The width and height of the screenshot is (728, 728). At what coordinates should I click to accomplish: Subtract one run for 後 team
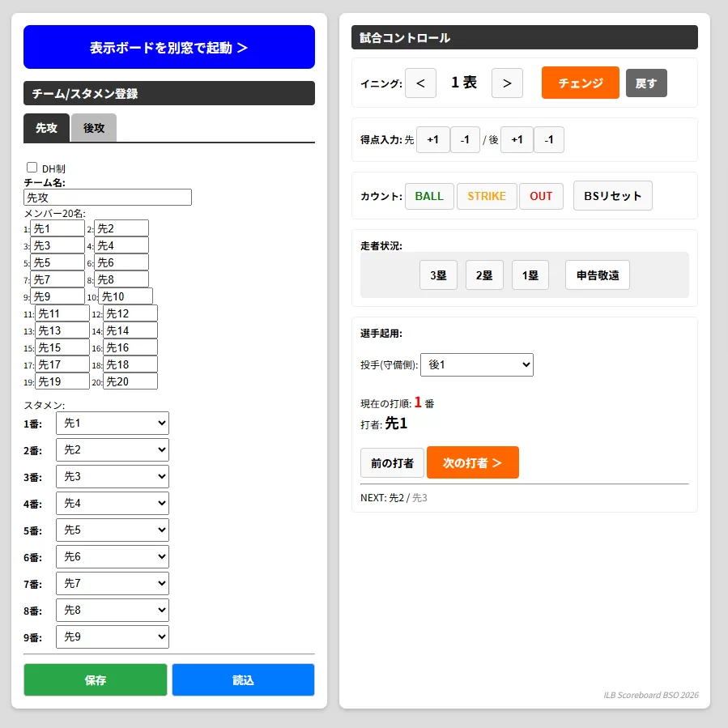549,139
